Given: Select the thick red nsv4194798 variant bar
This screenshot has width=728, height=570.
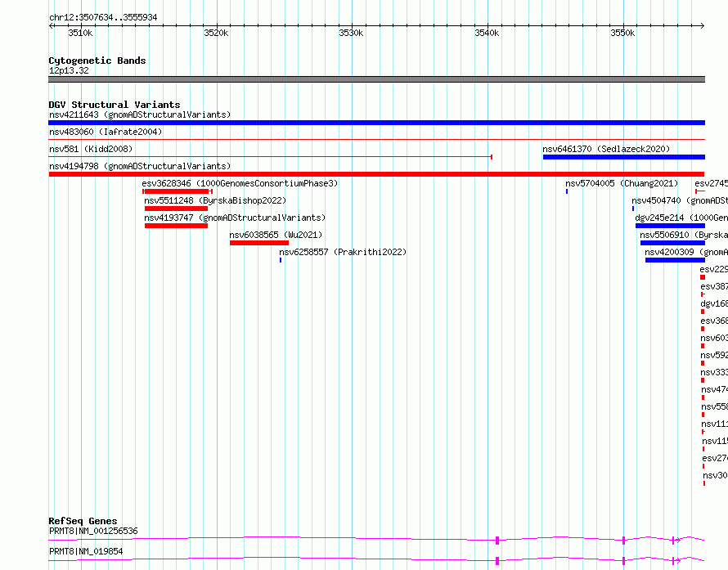Looking at the screenshot, I should click(376, 174).
